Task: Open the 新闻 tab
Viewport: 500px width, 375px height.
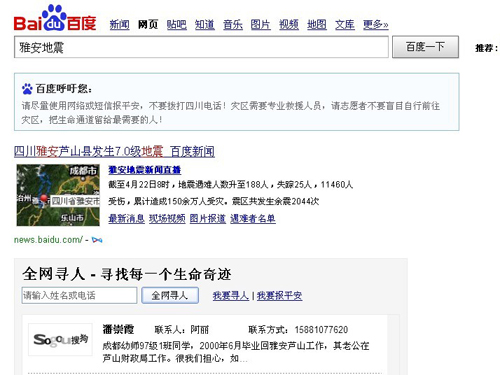Action: coord(119,24)
